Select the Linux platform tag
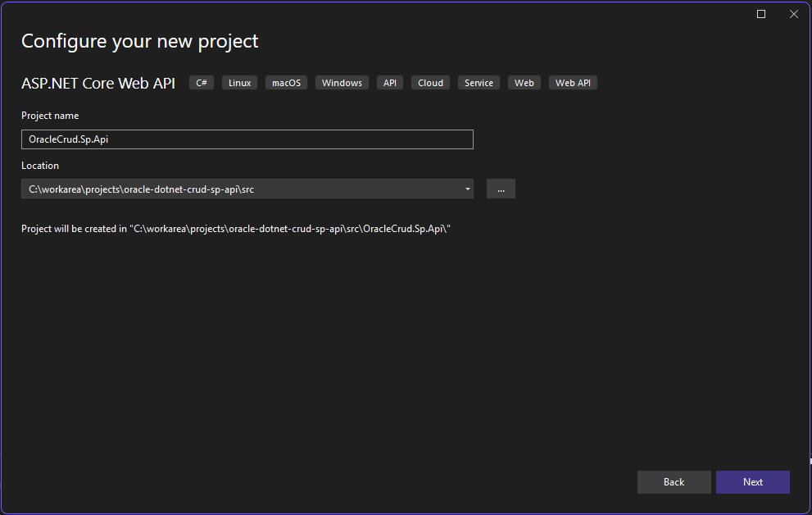Screen dimensions: 812x515 point(239,83)
